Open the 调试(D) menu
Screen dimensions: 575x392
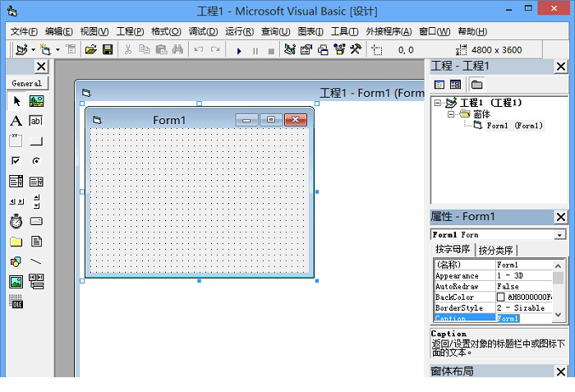click(203, 31)
